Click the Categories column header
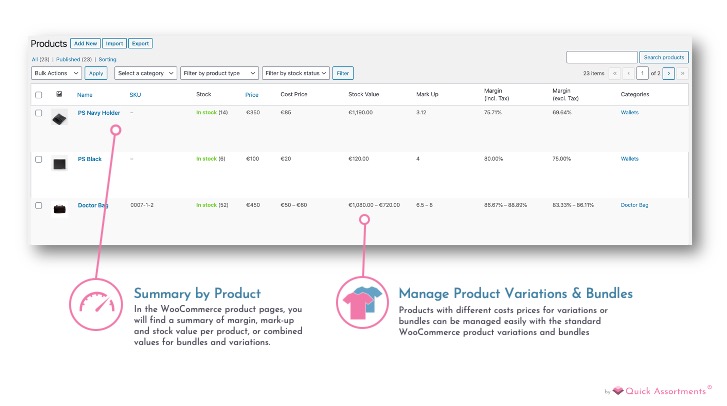Viewport: 727px width, 406px height. [x=635, y=94]
